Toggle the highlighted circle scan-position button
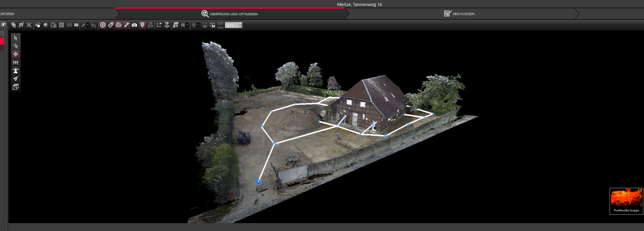This screenshot has height=231, width=644. (x=103, y=25)
